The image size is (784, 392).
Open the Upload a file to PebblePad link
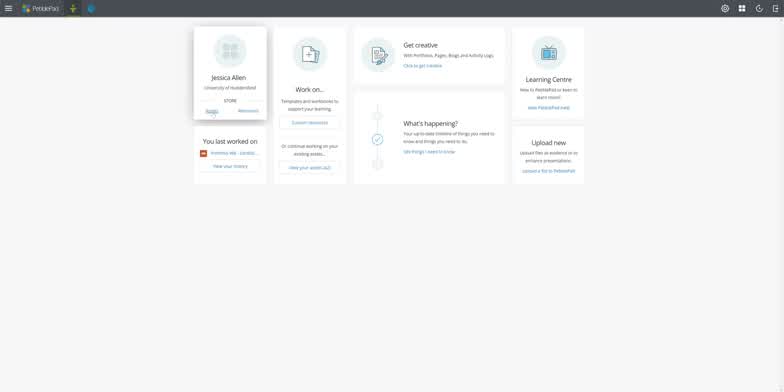[548, 171]
